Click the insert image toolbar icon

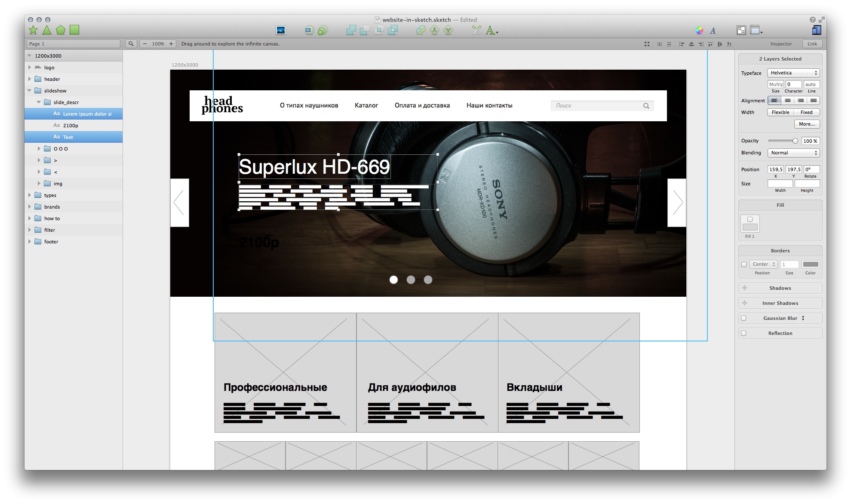point(280,30)
